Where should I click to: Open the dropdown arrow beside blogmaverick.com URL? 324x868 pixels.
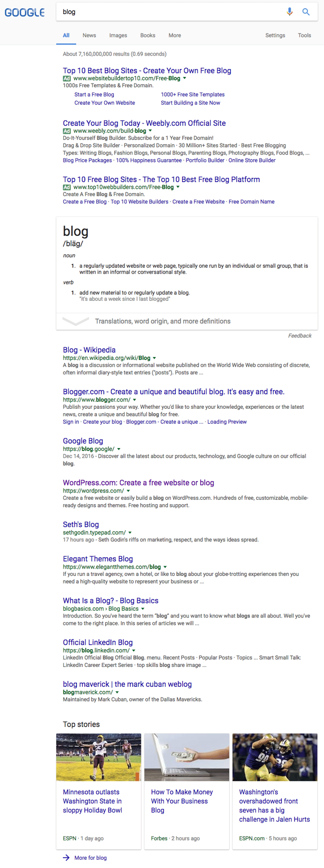(x=117, y=693)
